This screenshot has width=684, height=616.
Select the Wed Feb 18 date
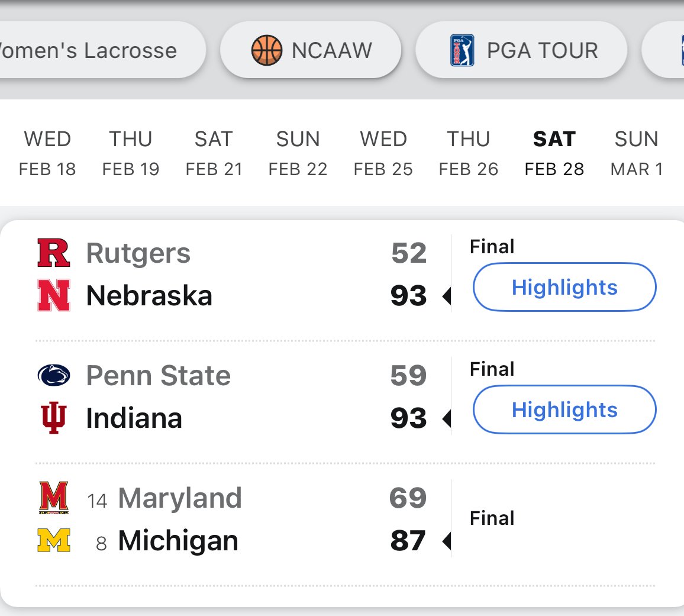pyautogui.click(x=47, y=154)
